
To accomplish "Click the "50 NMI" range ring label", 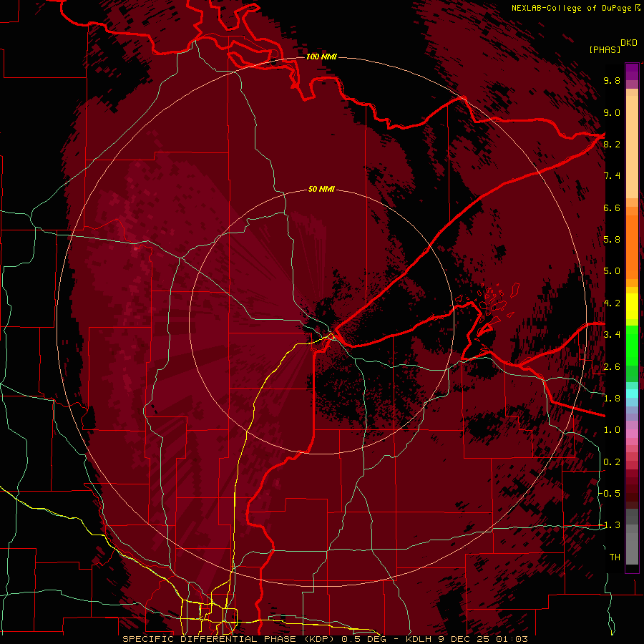I will (321, 189).
